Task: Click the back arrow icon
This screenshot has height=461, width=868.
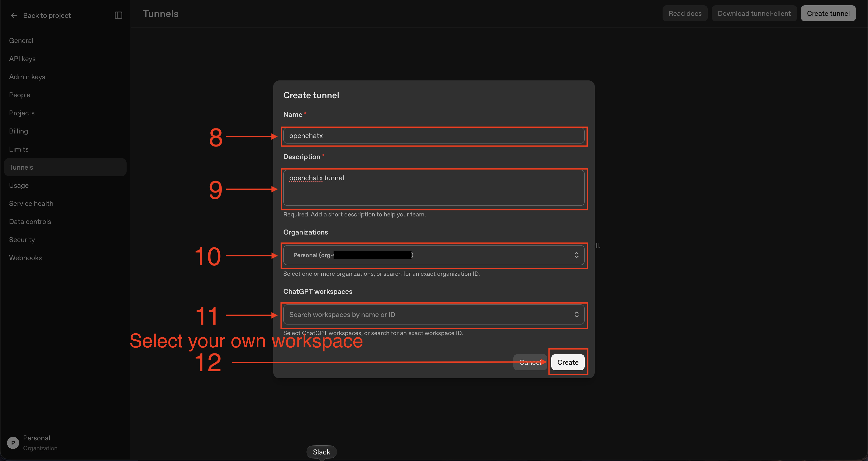Action: [14, 15]
